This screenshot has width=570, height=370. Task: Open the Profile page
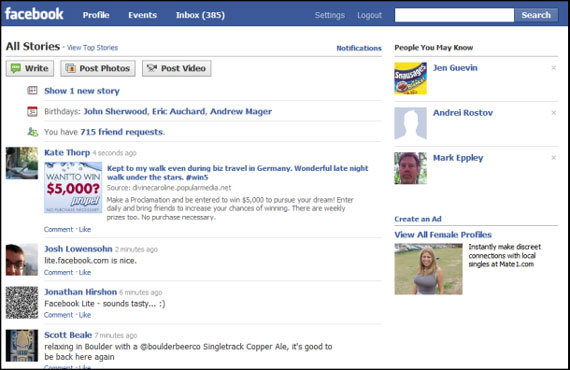coord(96,15)
